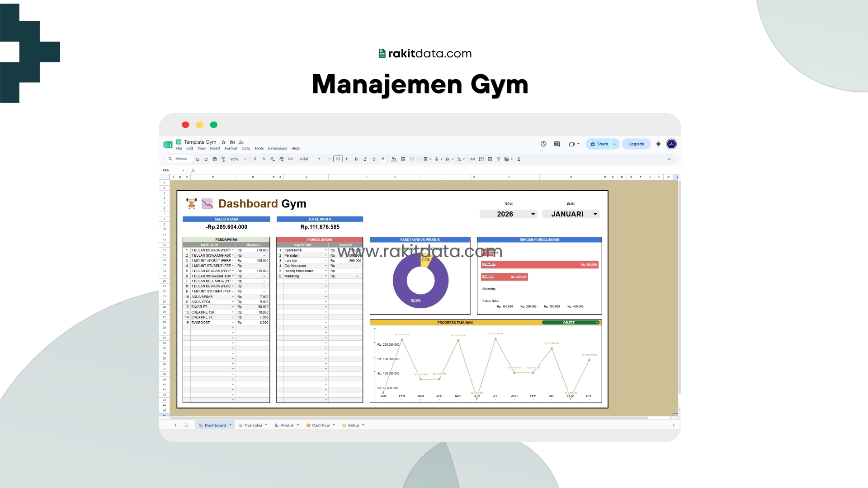Show the side panel arrow at bottom right
Viewport: 868px width, 488px height.
(674, 425)
